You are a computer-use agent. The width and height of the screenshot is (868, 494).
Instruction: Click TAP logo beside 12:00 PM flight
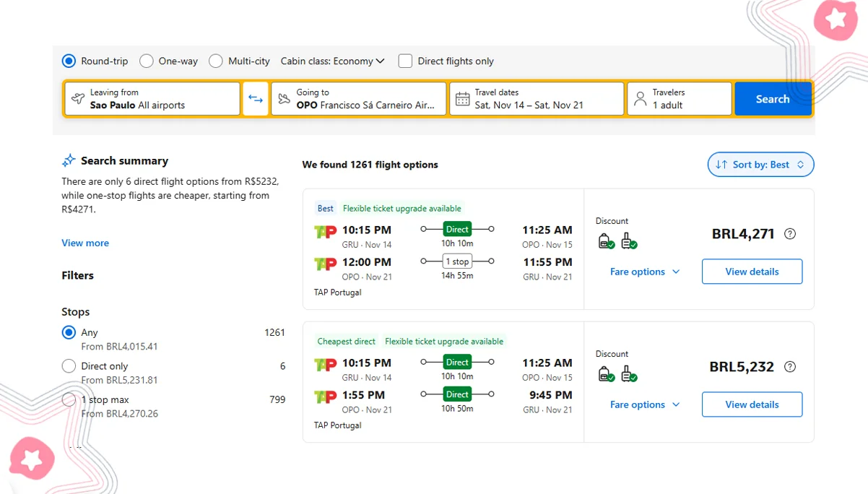325,264
